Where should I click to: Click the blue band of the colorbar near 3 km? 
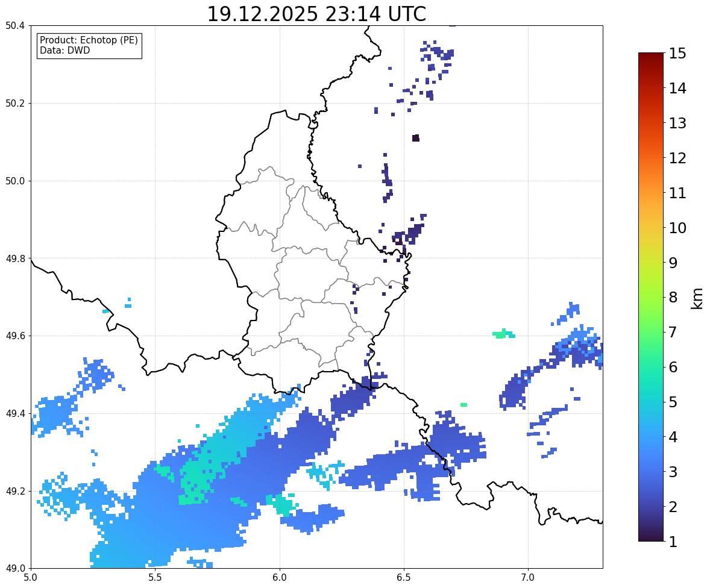click(x=651, y=472)
